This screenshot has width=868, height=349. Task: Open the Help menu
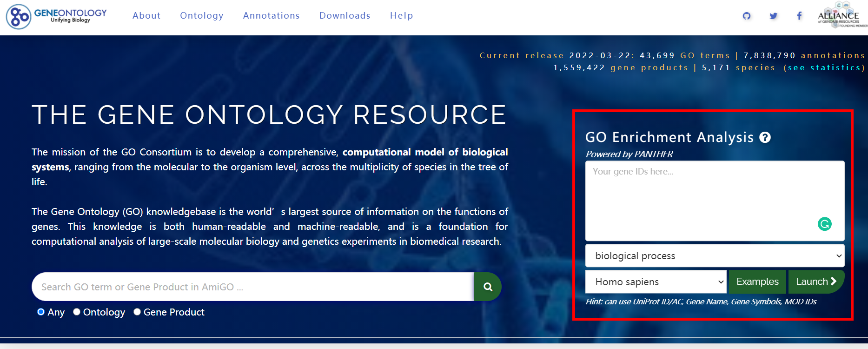pos(402,15)
